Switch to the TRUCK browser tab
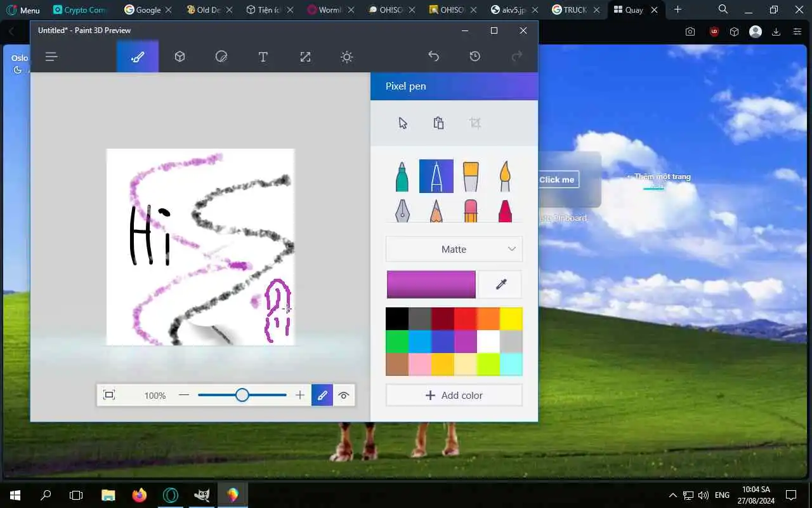 (575, 10)
